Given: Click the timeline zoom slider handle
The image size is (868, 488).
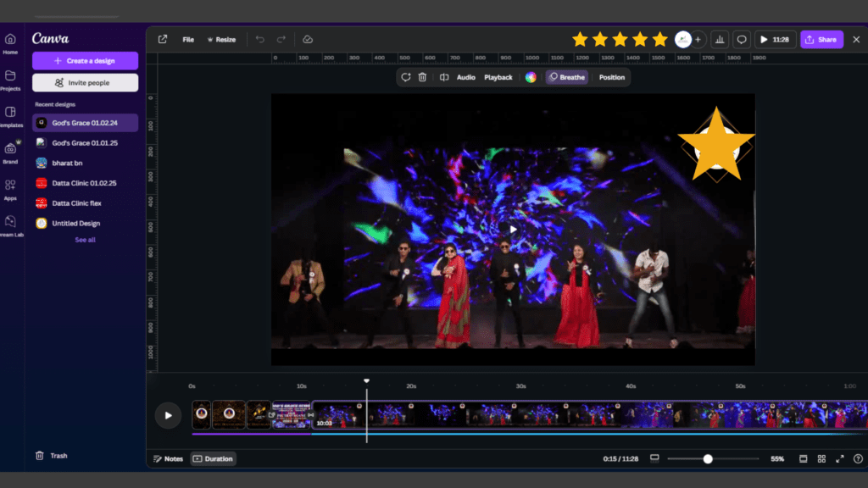Looking at the screenshot, I should point(708,458).
